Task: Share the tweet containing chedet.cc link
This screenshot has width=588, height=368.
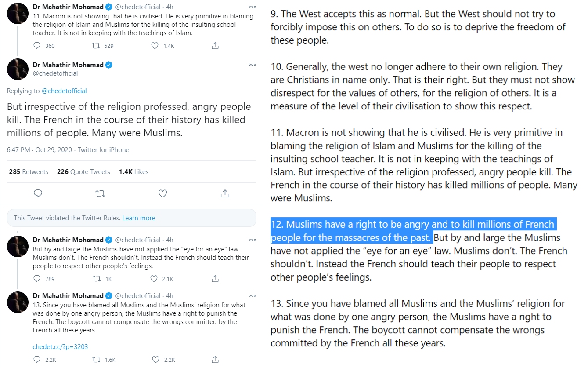Action: [x=215, y=360]
